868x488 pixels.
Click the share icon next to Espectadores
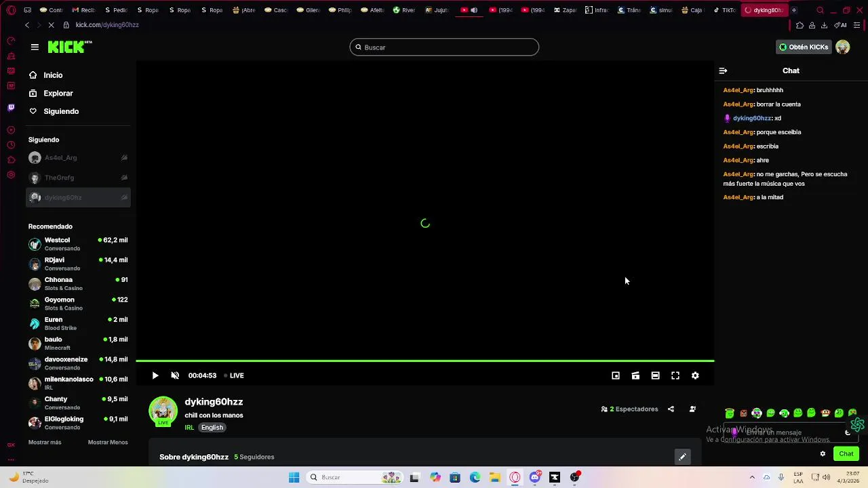[x=671, y=409]
